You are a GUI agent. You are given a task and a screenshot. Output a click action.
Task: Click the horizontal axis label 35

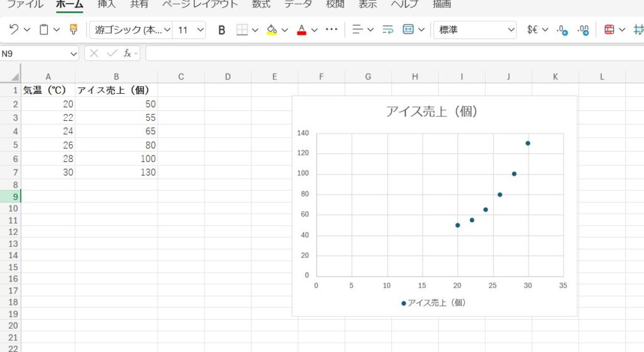point(563,285)
